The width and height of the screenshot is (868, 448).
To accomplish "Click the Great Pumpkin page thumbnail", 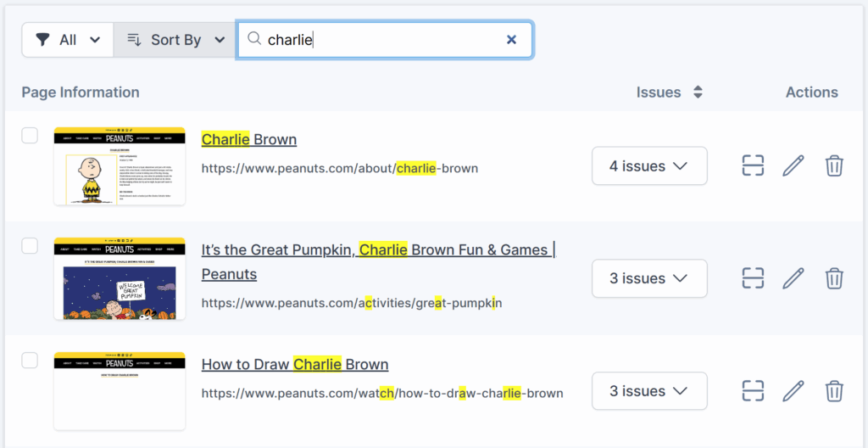I will point(120,278).
